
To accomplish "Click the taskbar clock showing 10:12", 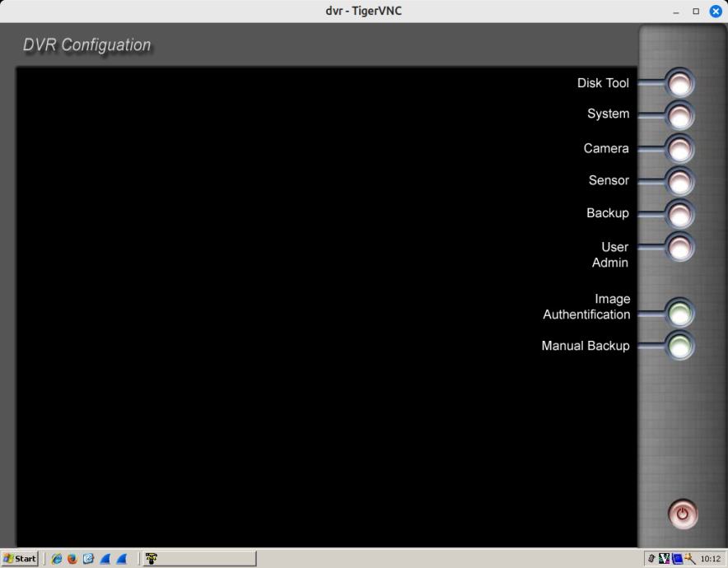I will (710, 559).
